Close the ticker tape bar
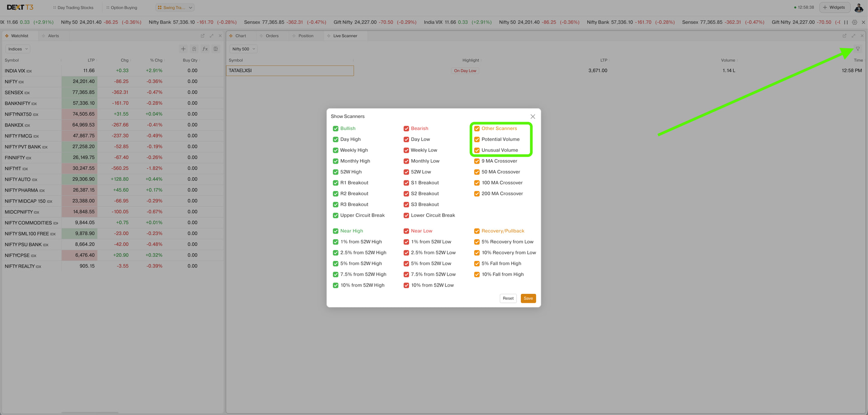 pos(863,22)
